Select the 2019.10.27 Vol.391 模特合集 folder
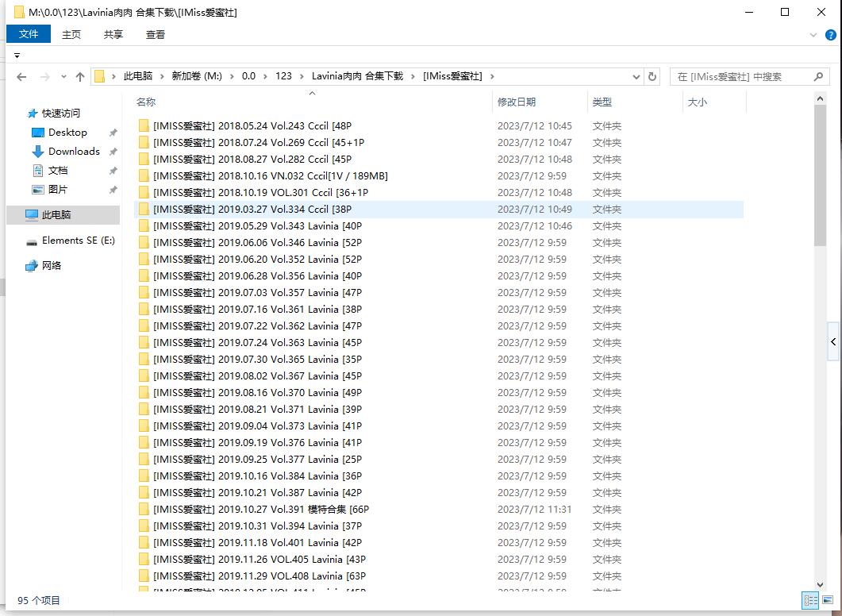The image size is (842, 616). point(261,510)
